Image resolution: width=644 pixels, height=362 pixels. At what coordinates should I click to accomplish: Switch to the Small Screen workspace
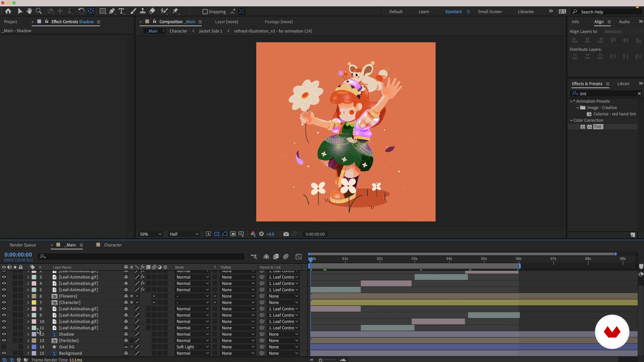pyautogui.click(x=490, y=12)
